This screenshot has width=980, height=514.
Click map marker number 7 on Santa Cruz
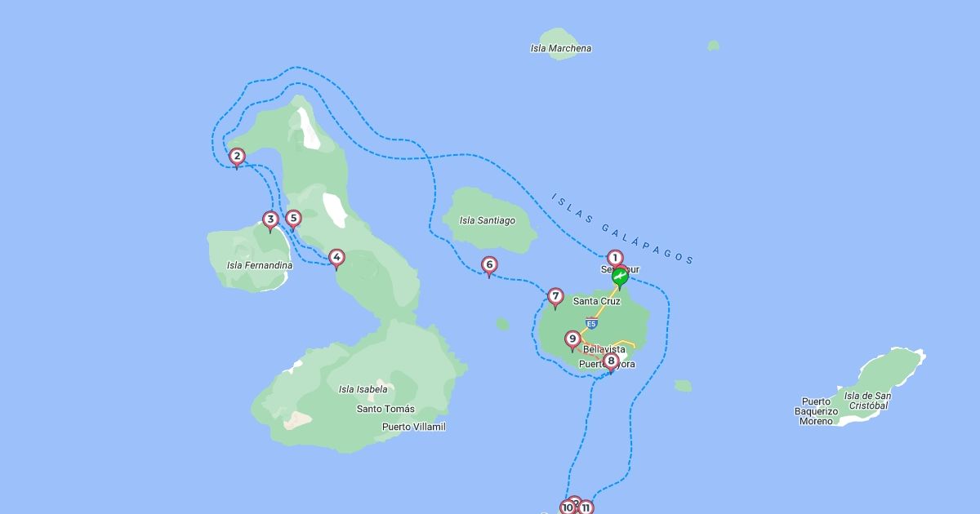[x=555, y=296]
